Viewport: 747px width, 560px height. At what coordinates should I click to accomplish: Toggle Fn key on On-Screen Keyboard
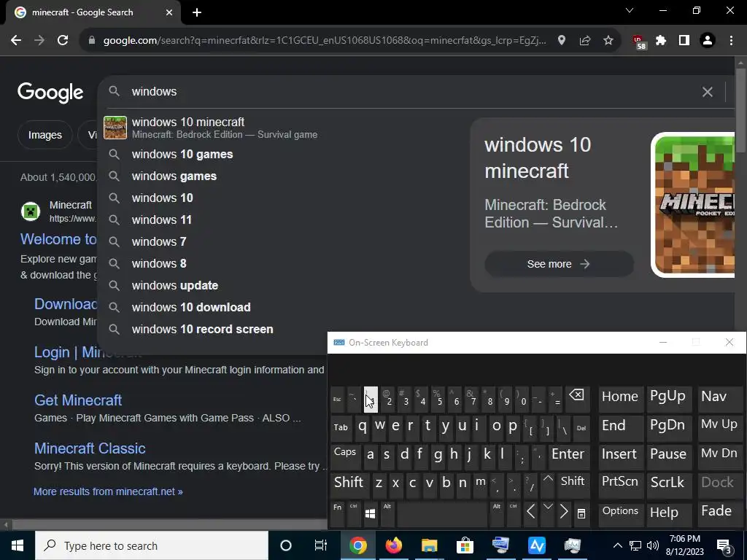337,514
